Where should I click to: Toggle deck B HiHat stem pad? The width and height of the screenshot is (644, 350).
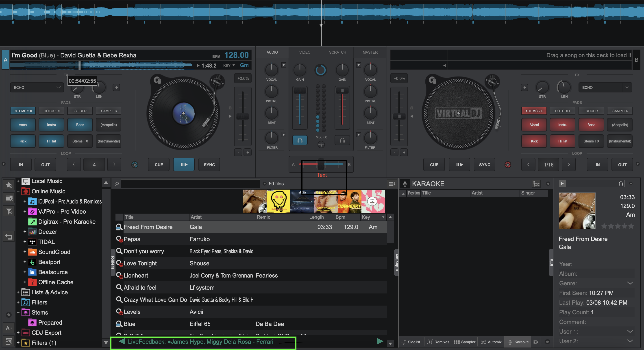coord(563,141)
